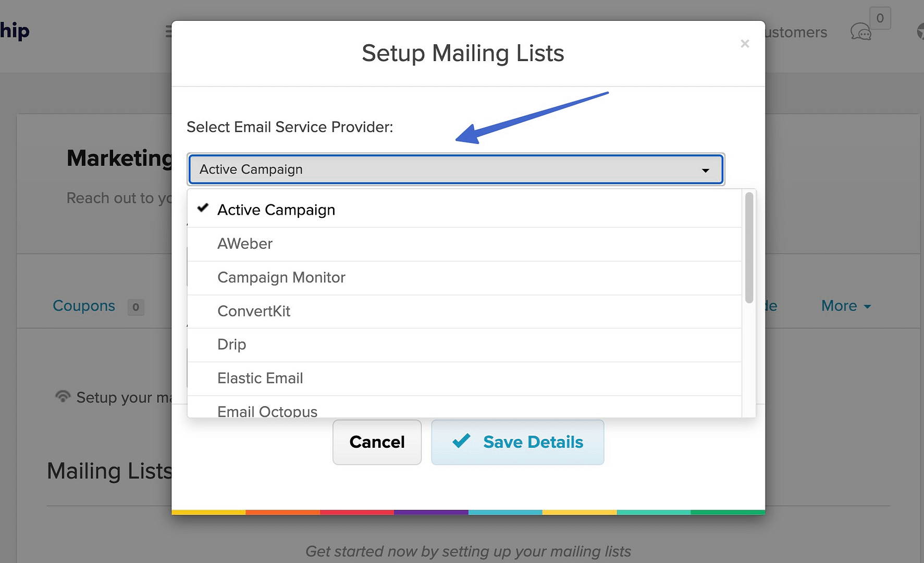Choose Drip as email provider
The width and height of the screenshot is (924, 563).
tap(232, 345)
